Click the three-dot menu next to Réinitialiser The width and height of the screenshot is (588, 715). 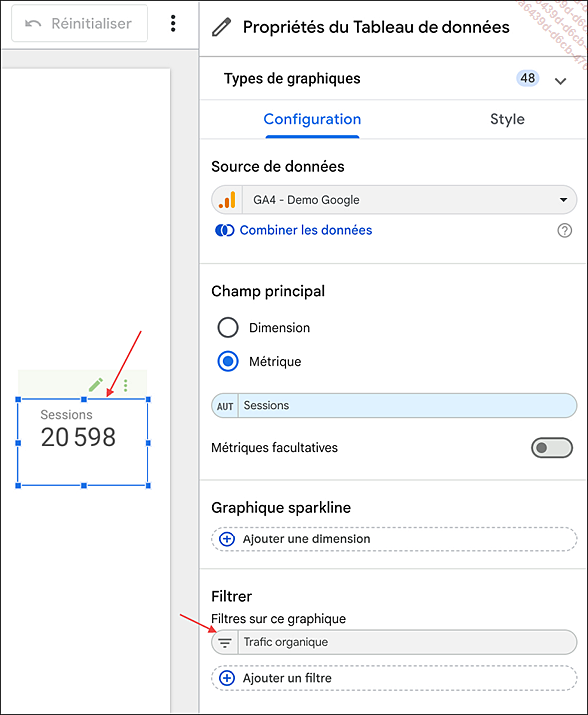[x=173, y=23]
